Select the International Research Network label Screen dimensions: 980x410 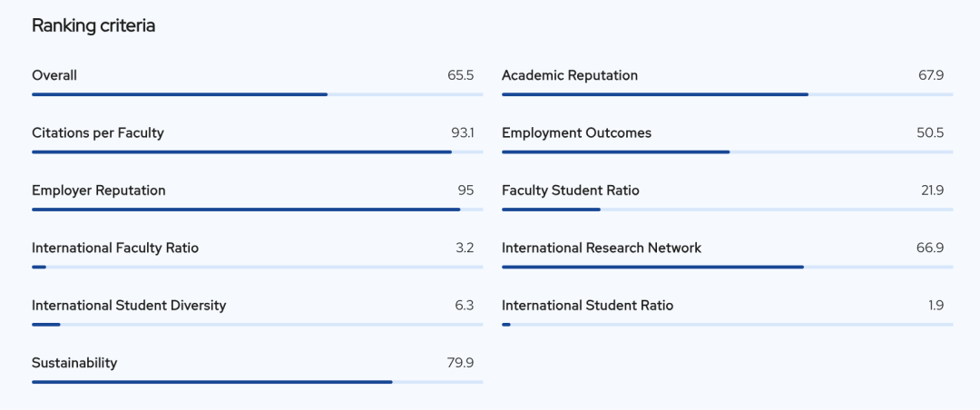[x=602, y=248]
